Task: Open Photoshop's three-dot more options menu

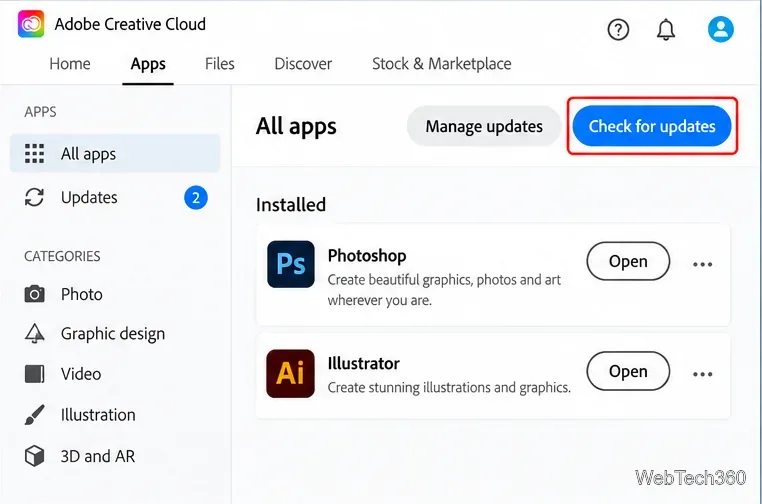Action: tap(703, 264)
